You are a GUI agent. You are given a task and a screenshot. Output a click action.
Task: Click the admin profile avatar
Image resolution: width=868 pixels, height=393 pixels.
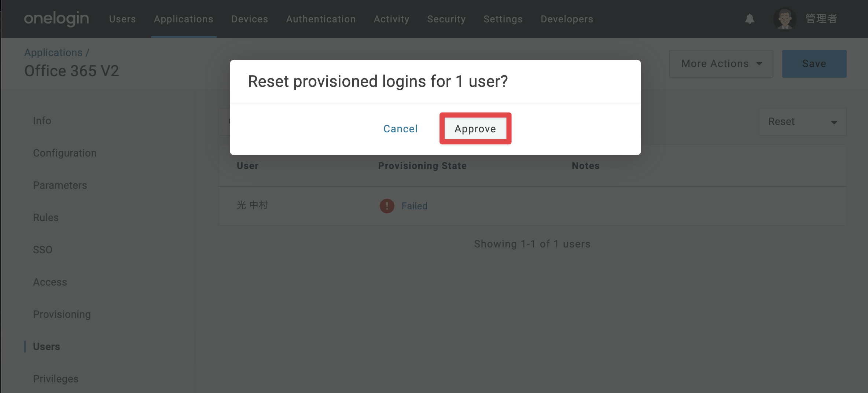tap(784, 19)
